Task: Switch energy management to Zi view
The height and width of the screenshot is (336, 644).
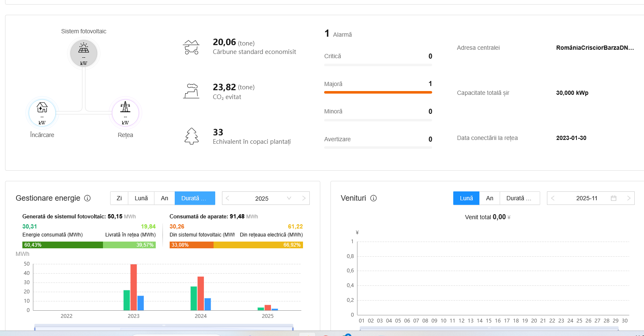Action: tap(119, 198)
